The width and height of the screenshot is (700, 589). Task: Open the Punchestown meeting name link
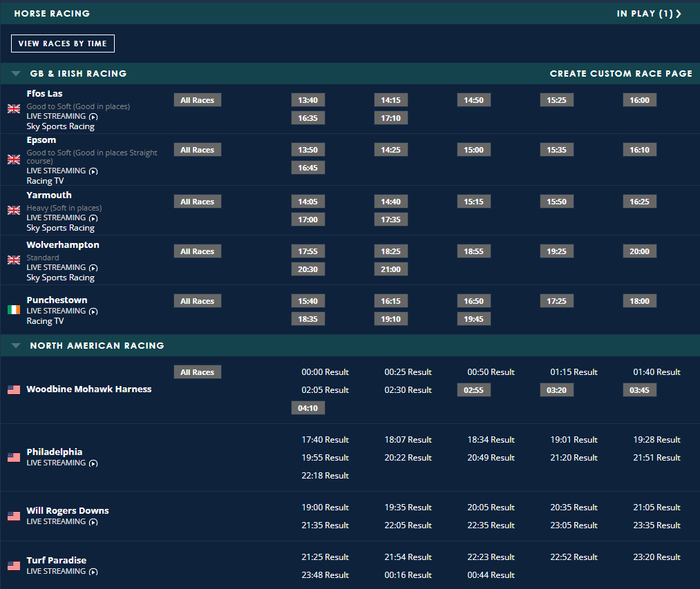pyautogui.click(x=57, y=300)
